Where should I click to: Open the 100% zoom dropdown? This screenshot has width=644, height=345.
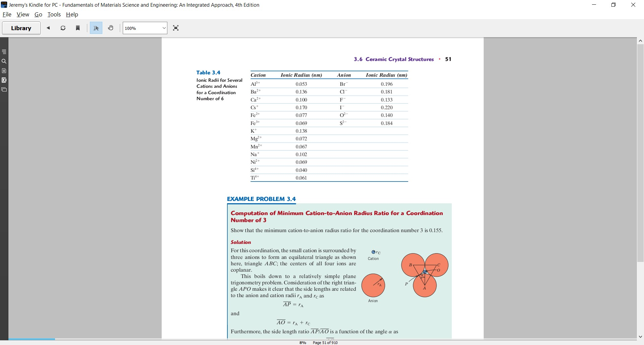coord(145,28)
